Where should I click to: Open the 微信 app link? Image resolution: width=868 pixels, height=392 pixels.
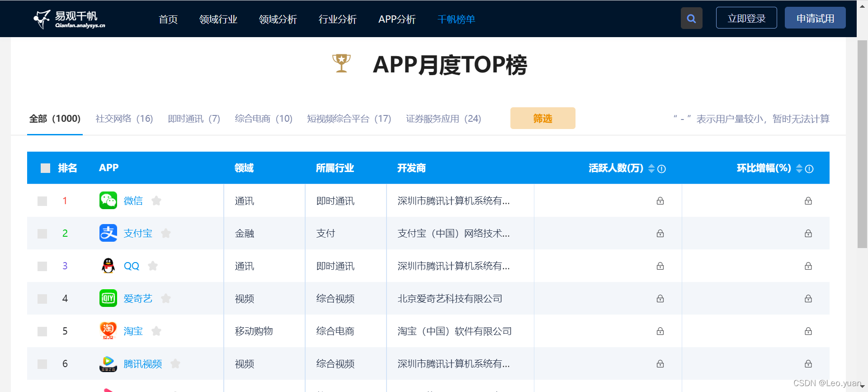point(133,201)
